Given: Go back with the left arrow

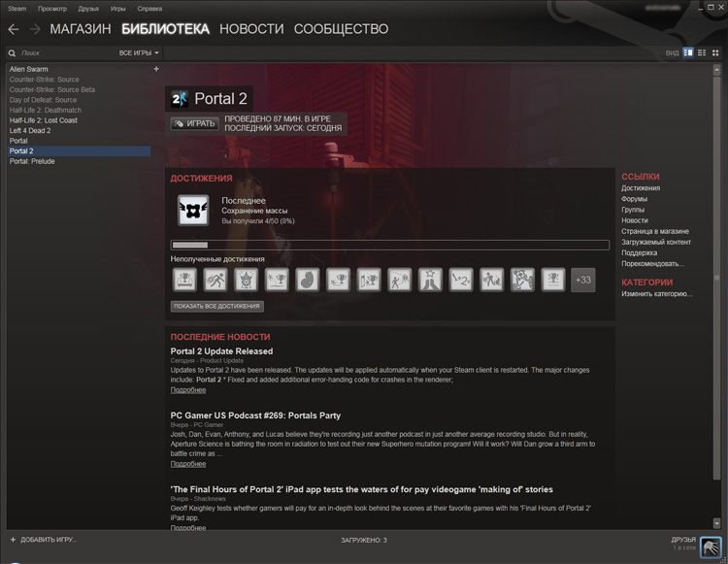Looking at the screenshot, I should (x=14, y=29).
